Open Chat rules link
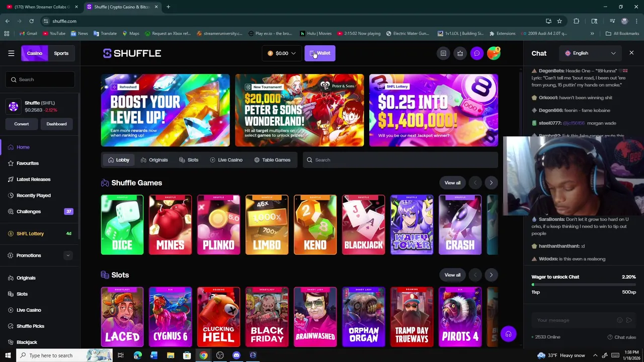The image size is (644, 362). click(621, 337)
